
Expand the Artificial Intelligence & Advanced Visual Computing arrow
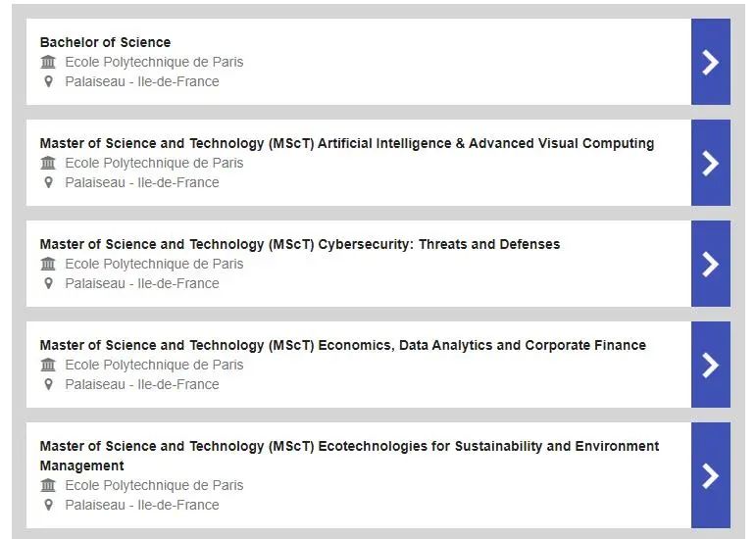pos(711,163)
